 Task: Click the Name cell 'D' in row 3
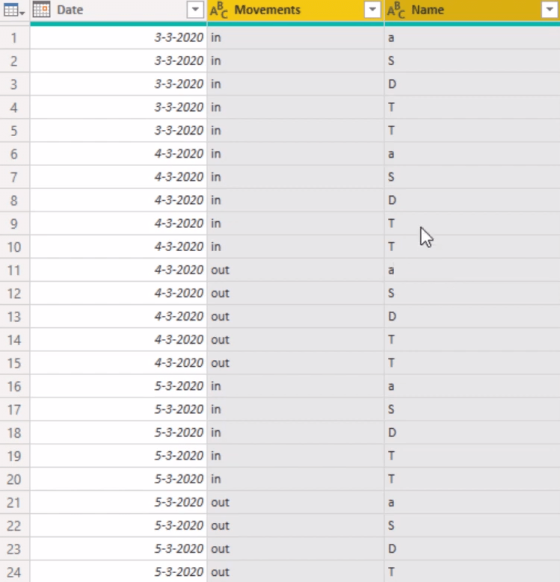coord(472,84)
